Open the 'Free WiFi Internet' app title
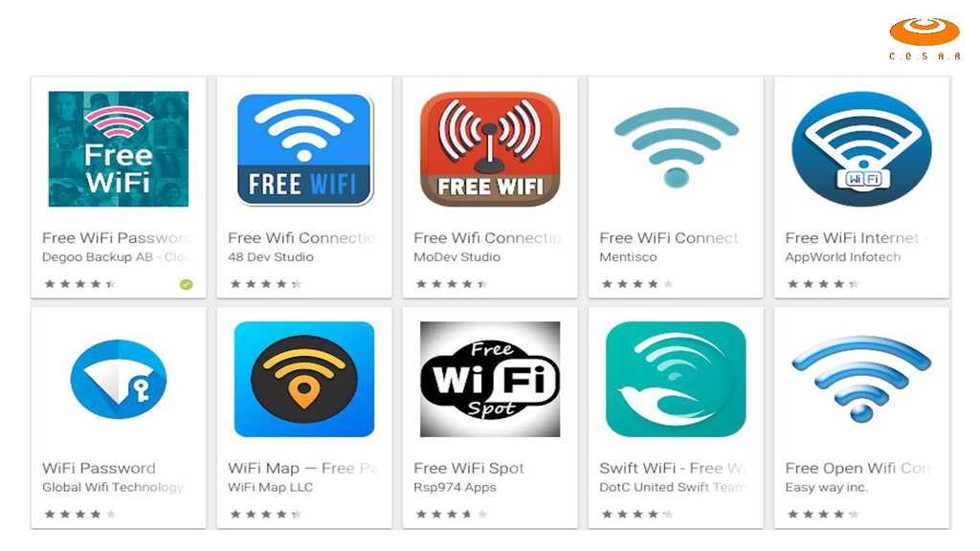 coord(852,238)
